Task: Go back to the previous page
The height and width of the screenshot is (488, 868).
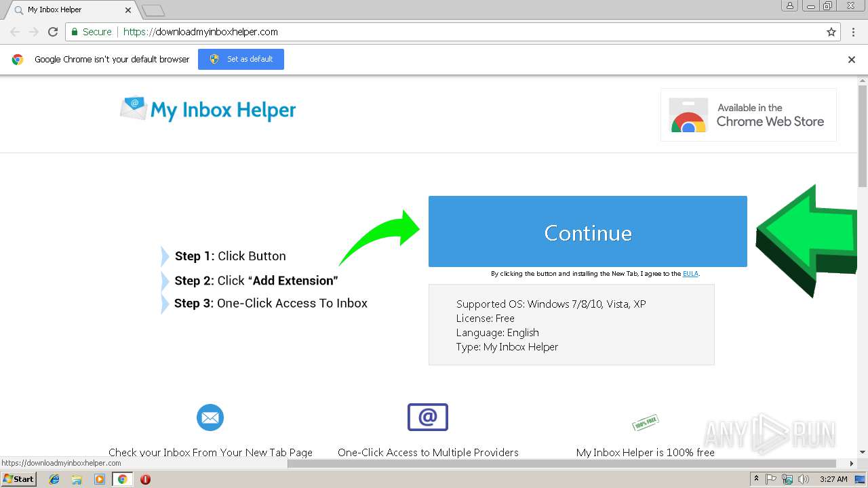Action: [x=15, y=32]
